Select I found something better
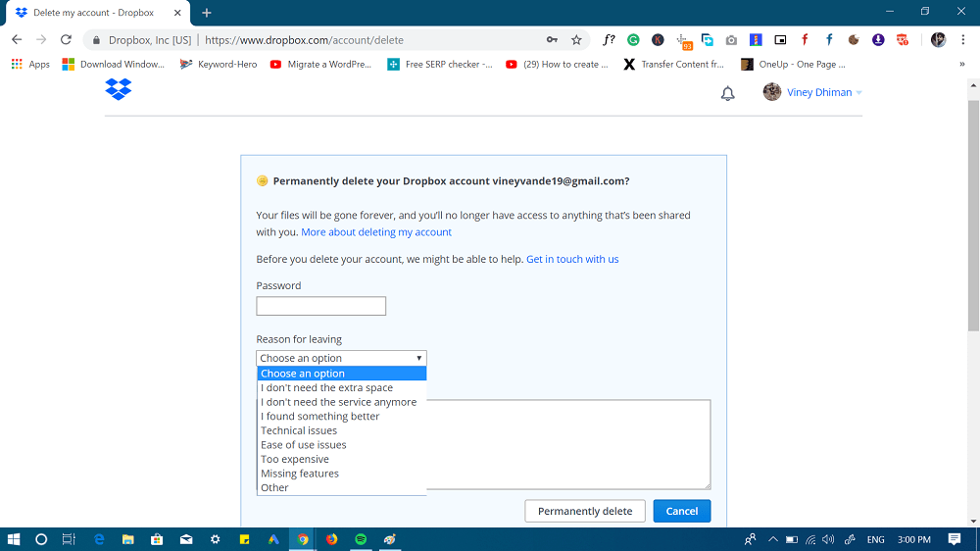 [x=342, y=417]
